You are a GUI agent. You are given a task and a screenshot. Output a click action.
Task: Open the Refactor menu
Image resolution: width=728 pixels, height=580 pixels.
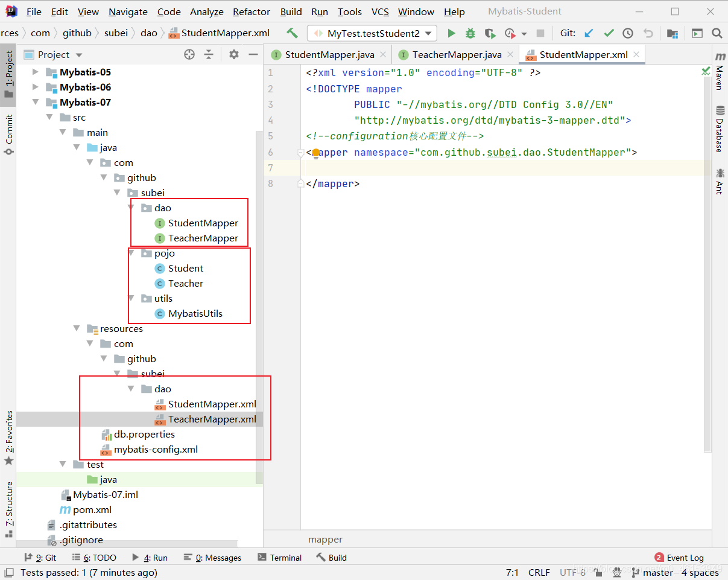click(x=251, y=11)
